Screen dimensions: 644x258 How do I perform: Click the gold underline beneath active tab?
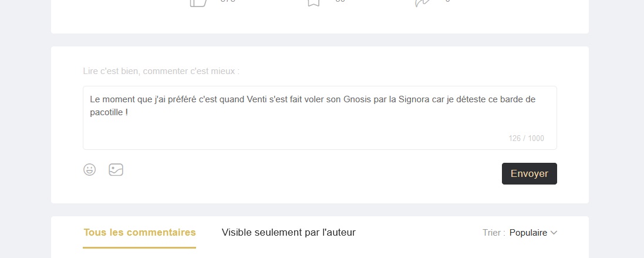pyautogui.click(x=140, y=247)
